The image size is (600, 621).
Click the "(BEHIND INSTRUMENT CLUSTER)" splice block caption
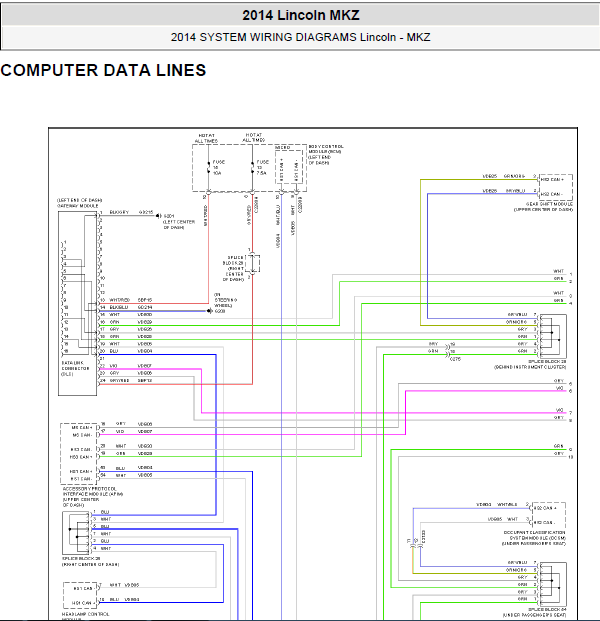click(x=530, y=367)
